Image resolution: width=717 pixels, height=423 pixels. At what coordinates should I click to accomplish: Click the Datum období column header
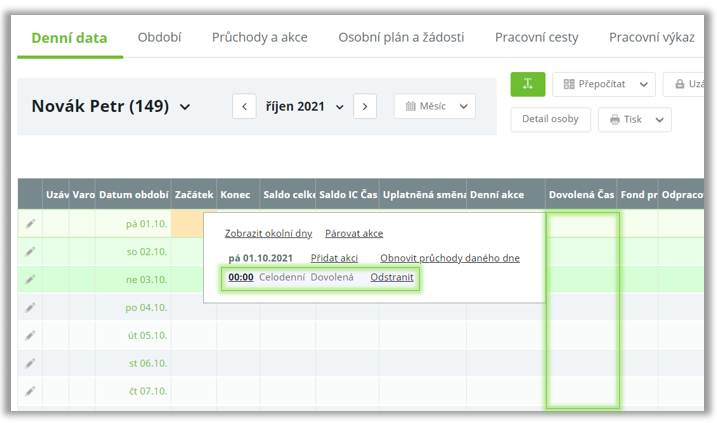(x=133, y=194)
